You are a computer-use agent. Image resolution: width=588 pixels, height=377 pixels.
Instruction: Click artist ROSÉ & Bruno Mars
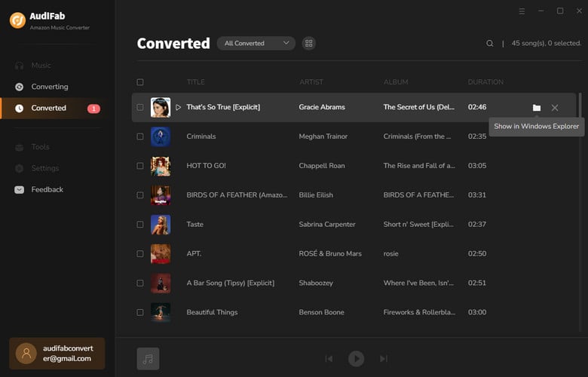coord(330,253)
